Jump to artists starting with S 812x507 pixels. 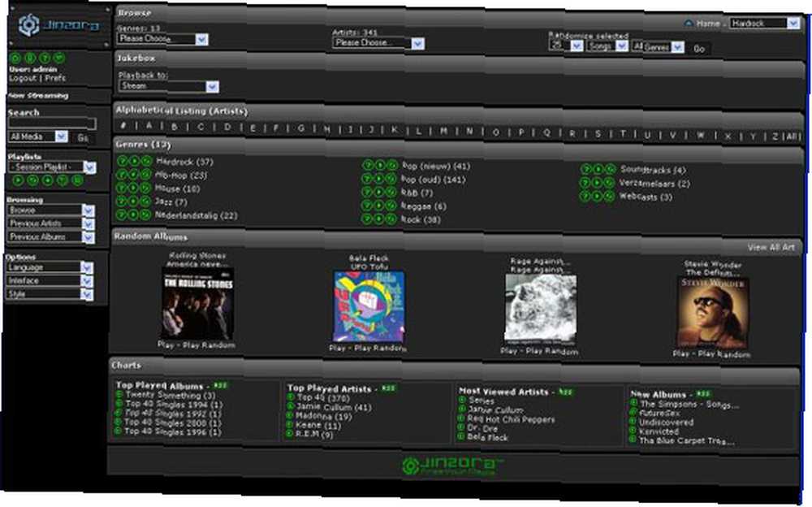tap(597, 134)
